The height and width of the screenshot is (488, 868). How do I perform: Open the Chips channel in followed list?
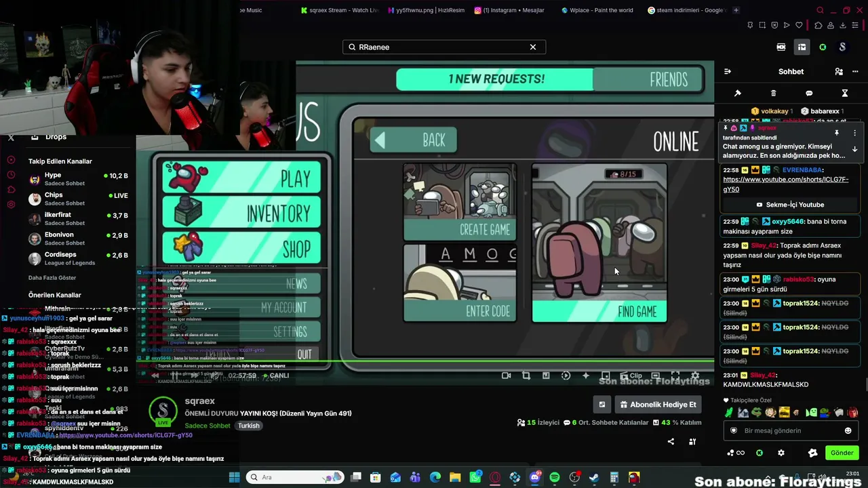pyautogui.click(x=78, y=199)
